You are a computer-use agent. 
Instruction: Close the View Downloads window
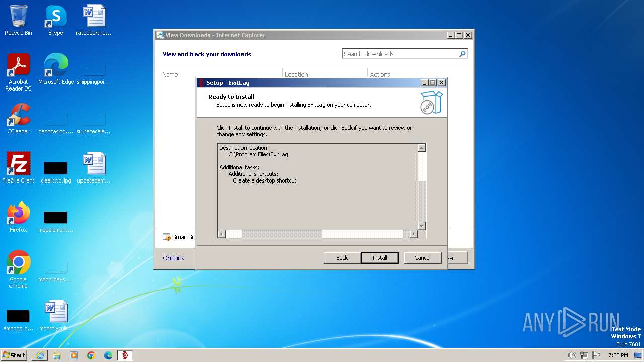[468, 35]
